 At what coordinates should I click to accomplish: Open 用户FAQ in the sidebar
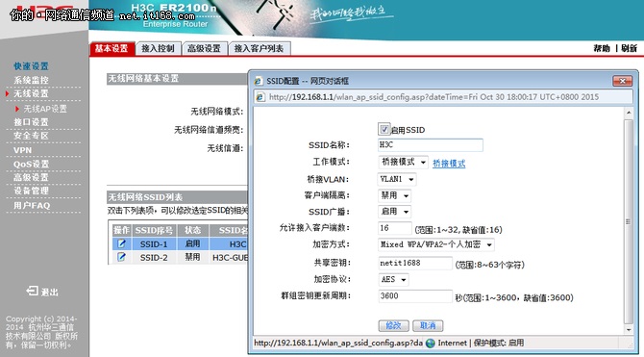click(32, 205)
